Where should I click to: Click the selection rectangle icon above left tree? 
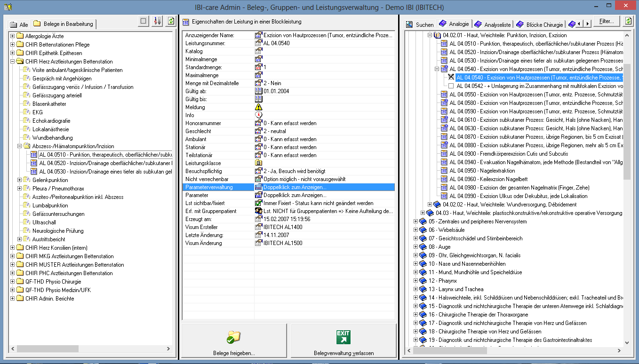[144, 21]
